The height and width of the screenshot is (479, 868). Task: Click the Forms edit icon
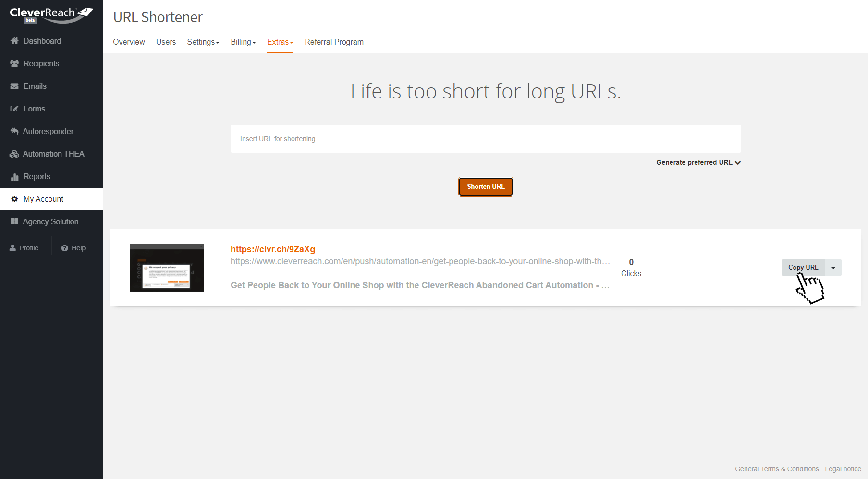point(14,109)
